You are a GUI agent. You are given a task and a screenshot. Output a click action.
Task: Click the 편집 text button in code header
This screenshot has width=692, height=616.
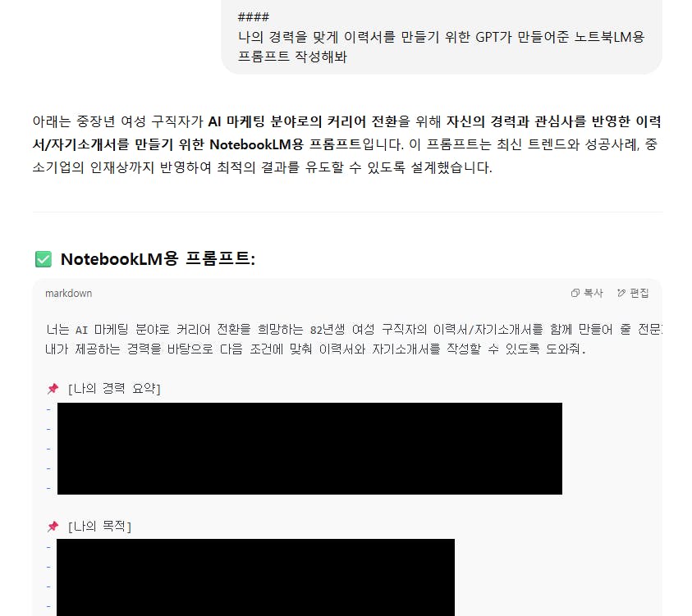point(639,293)
